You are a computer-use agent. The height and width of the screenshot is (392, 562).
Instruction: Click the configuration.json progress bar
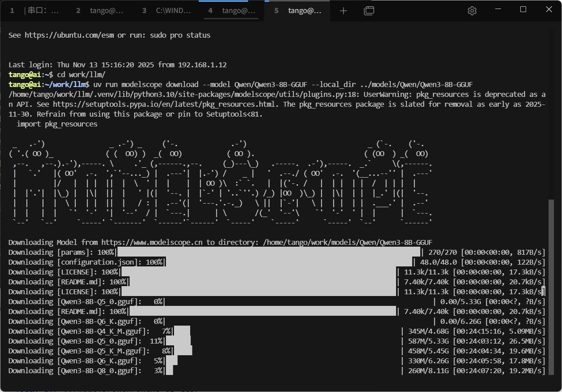point(289,262)
